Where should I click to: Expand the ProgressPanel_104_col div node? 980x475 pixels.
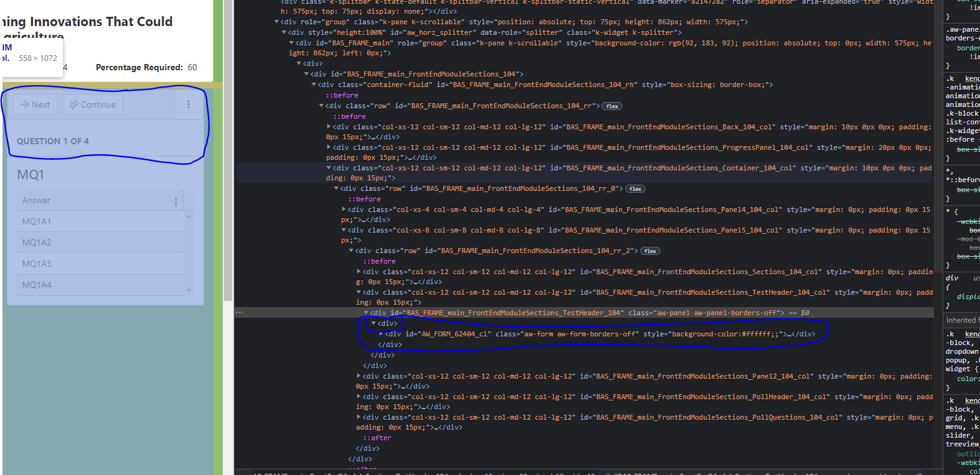329,147
